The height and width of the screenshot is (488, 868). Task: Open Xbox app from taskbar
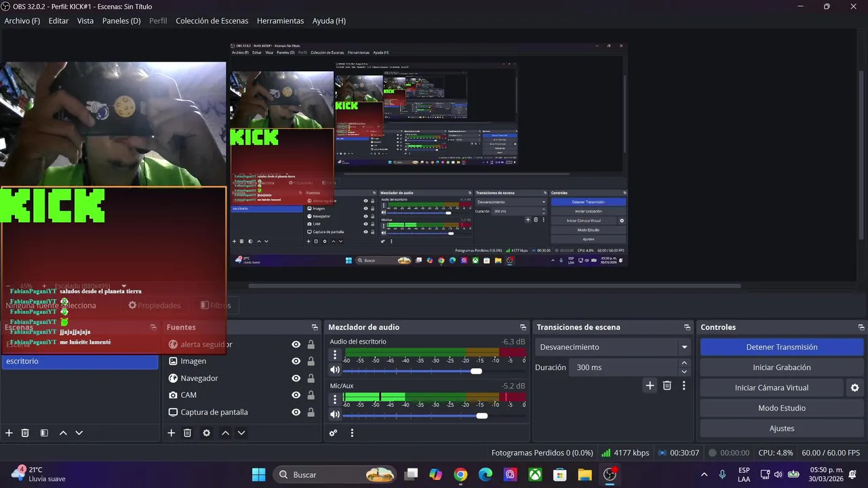535,474
